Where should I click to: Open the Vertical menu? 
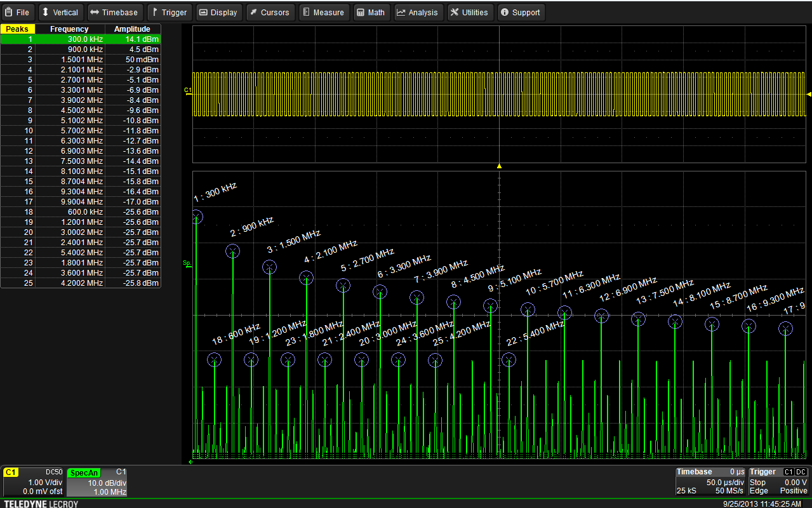[60, 12]
